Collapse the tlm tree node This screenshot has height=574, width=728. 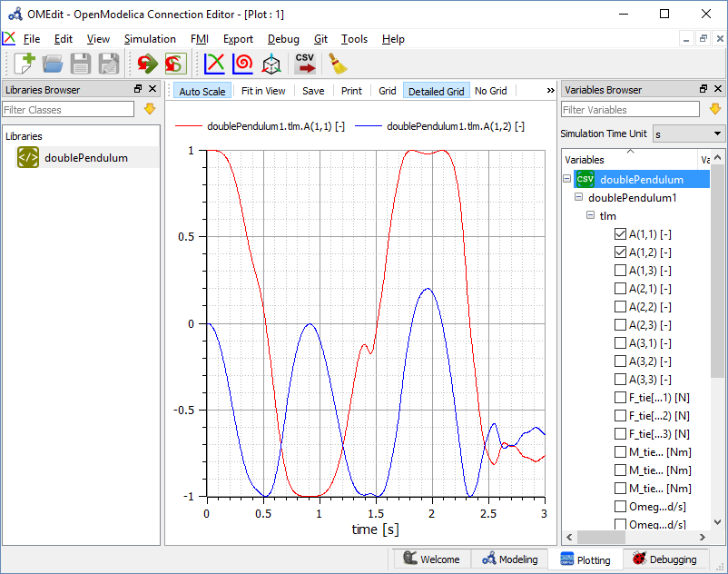591,215
